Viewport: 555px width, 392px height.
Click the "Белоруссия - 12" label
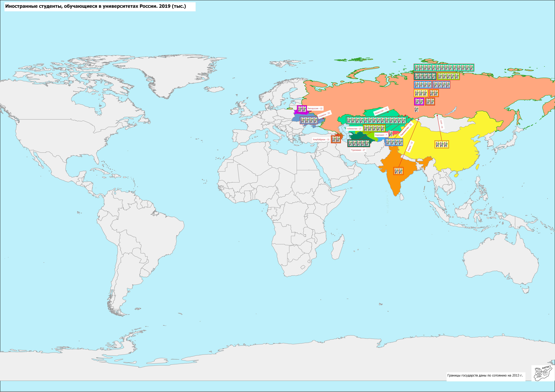(315, 108)
